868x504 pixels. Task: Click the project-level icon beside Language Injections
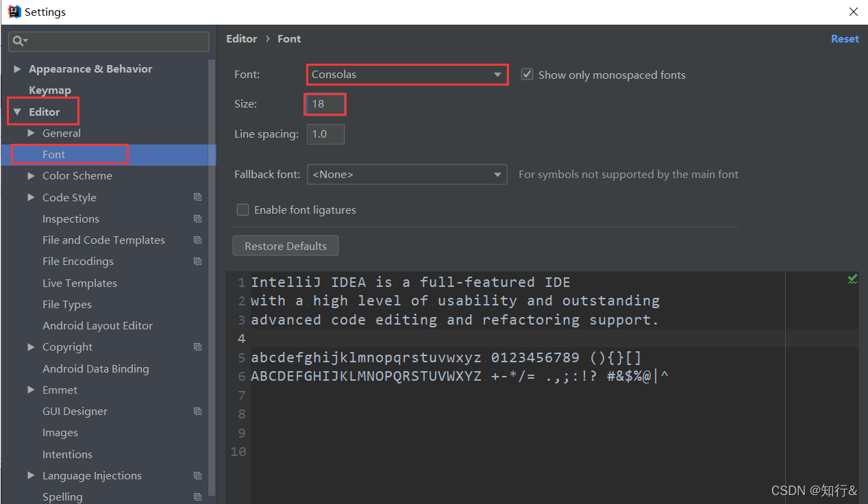click(x=197, y=475)
